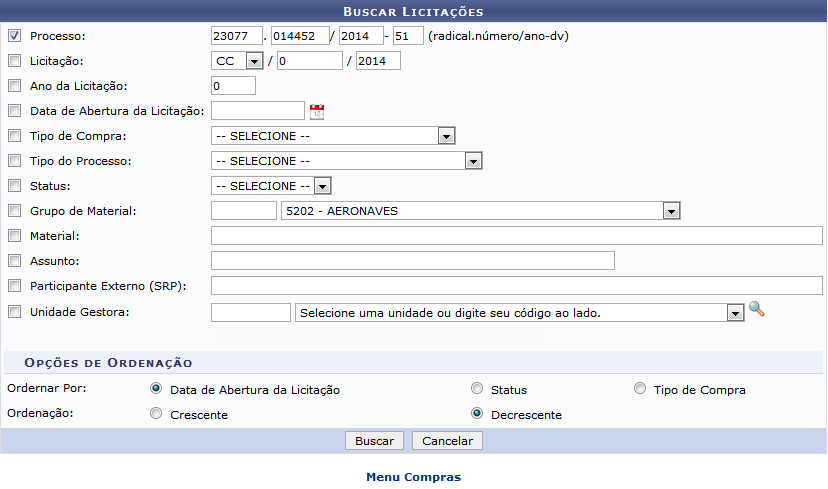The image size is (828, 489).
Task: Open the calendar date picker icon
Action: tap(317, 111)
